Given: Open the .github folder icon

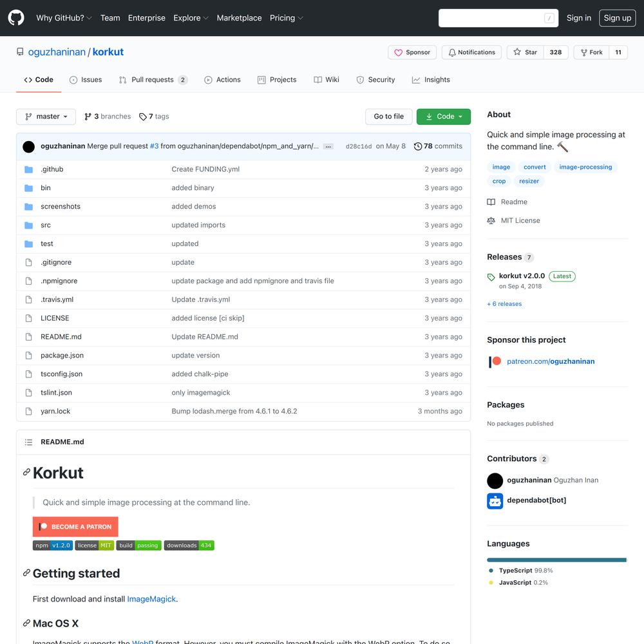Looking at the screenshot, I should (x=28, y=169).
